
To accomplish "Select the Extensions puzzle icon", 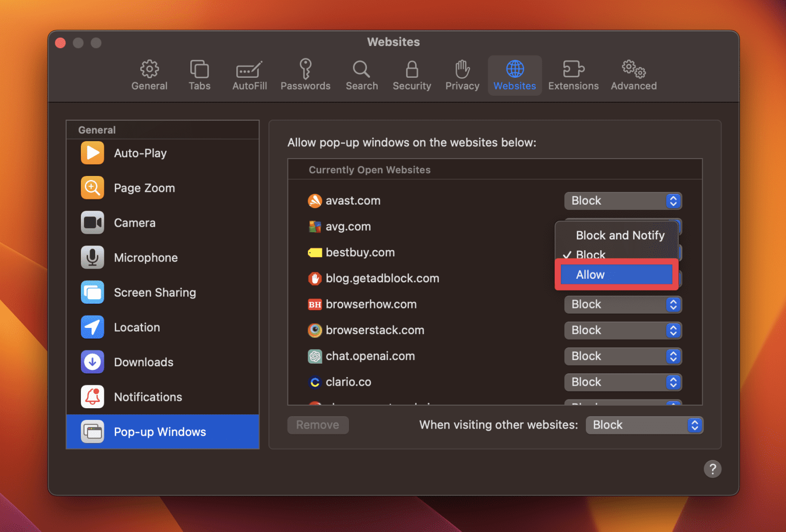I will coord(573,75).
